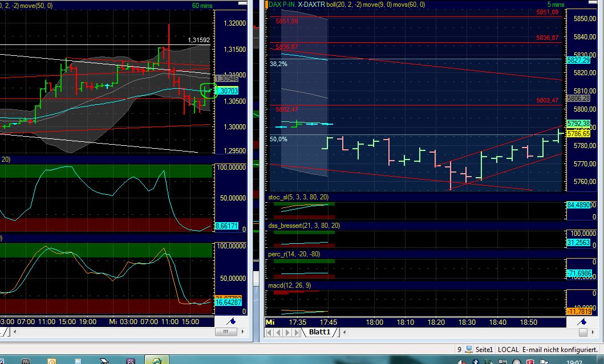Click the -71,6986 perc_r value tag
This screenshot has height=364, width=604.
[579, 273]
